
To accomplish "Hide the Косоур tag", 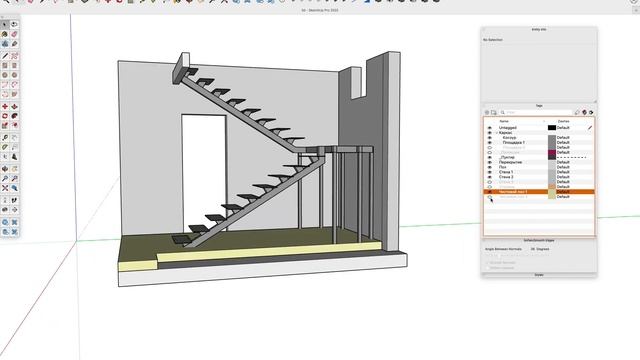I will click(490, 138).
